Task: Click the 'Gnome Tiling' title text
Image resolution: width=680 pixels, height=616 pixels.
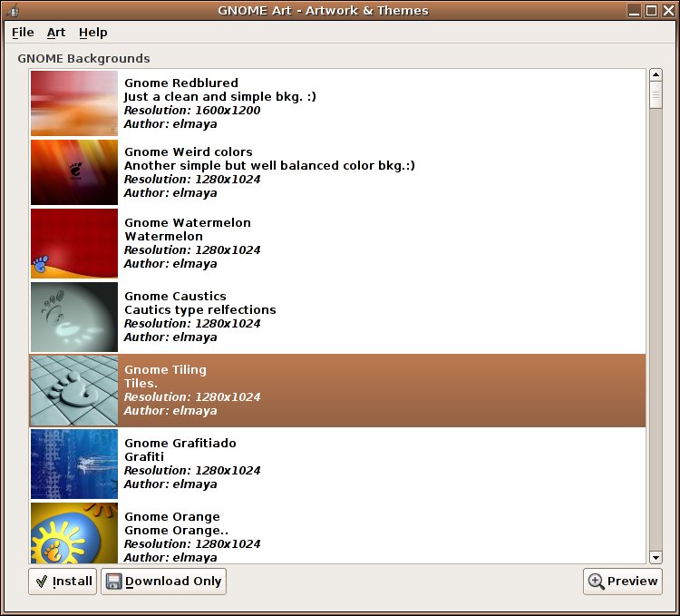Action: pos(165,369)
